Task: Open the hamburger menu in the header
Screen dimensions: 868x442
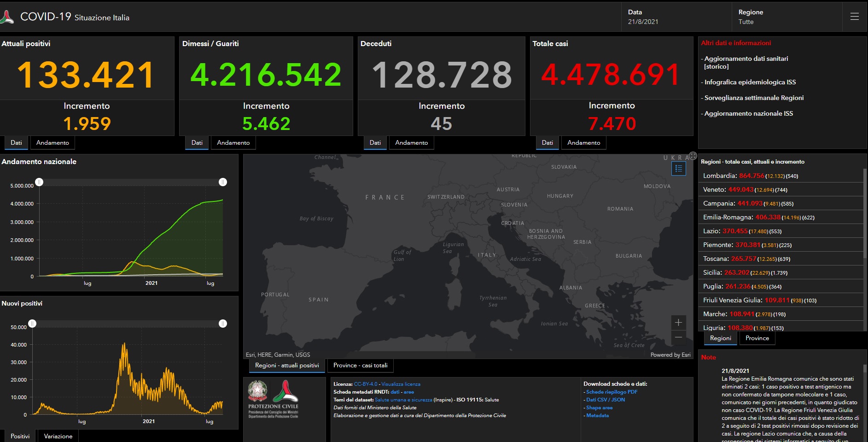Action: pos(854,17)
